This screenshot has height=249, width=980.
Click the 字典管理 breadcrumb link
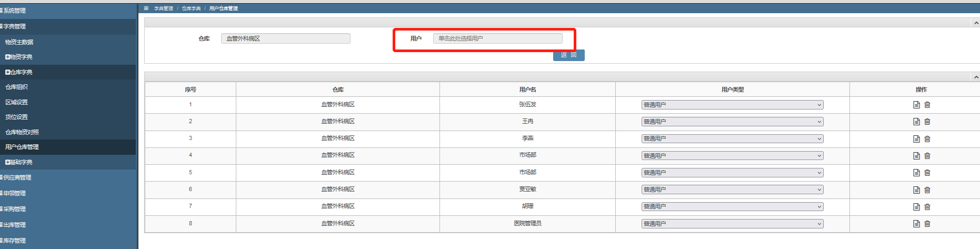tap(164, 8)
